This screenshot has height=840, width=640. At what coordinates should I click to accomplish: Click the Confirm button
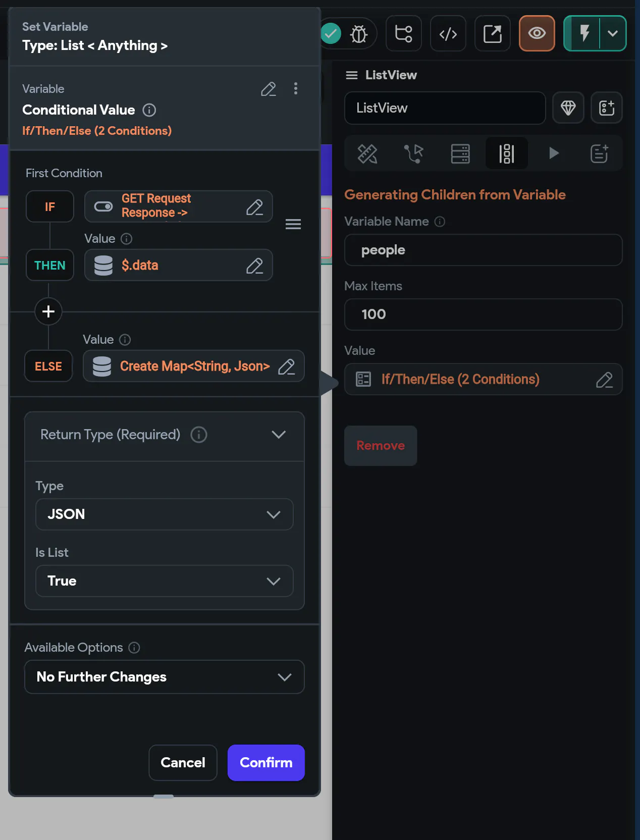click(266, 763)
